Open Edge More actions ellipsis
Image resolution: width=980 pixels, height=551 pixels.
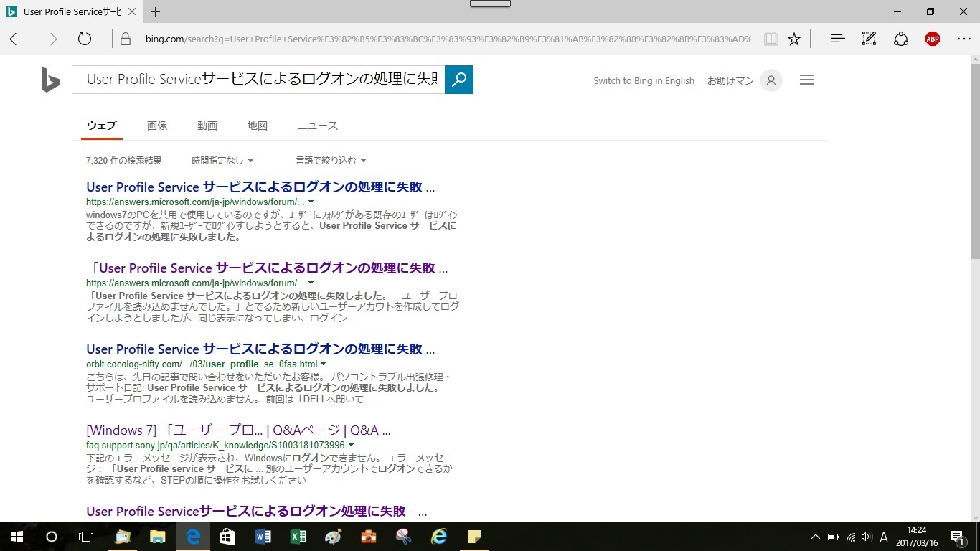click(963, 39)
